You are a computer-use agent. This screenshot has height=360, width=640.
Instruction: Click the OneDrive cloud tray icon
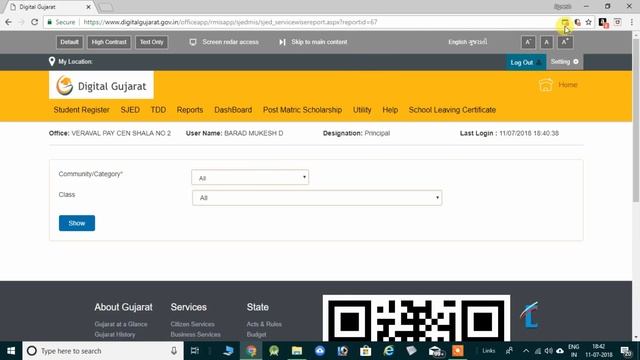(x=560, y=351)
